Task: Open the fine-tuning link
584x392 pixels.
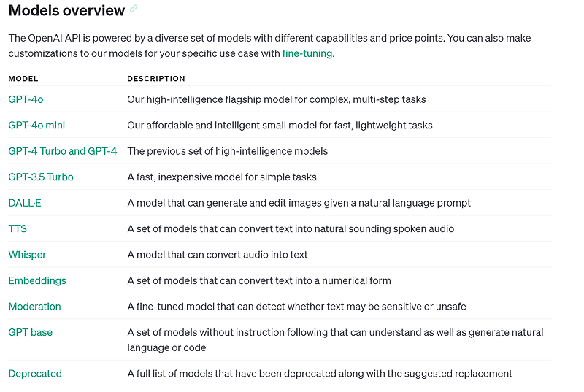Action: click(307, 53)
